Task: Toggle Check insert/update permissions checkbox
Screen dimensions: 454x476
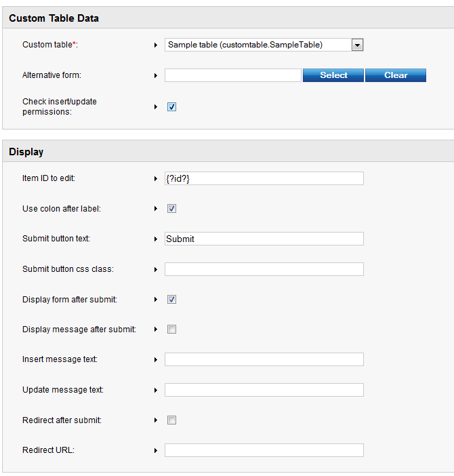Action: (172, 106)
